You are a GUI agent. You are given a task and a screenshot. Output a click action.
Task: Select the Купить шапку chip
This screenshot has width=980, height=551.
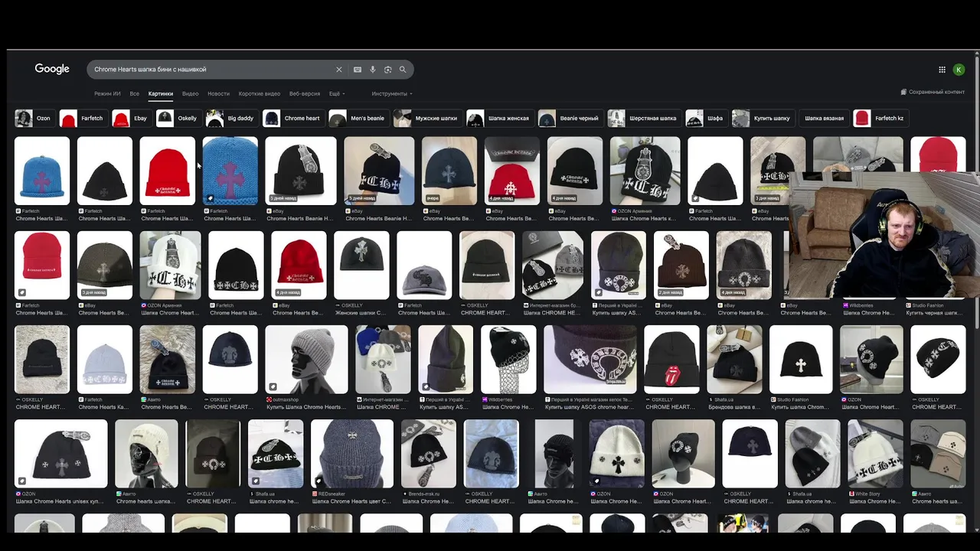(x=762, y=119)
